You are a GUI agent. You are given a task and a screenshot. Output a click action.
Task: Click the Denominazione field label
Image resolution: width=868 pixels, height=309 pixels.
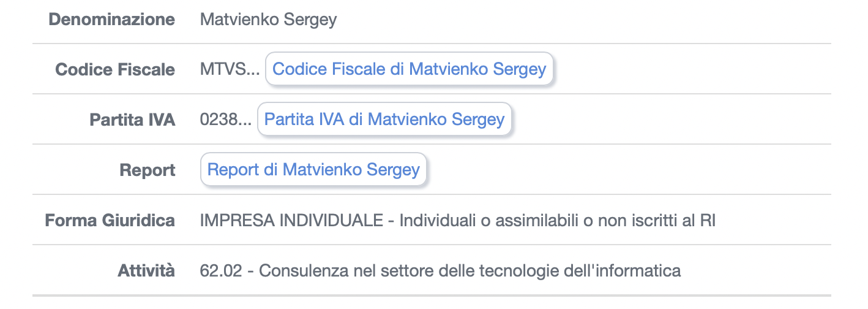click(x=111, y=20)
